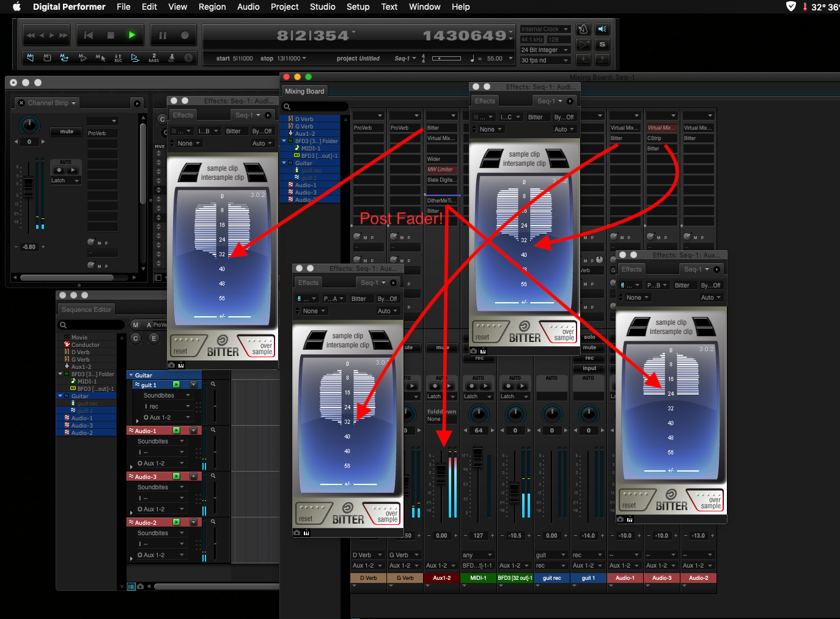Image resolution: width=840 pixels, height=619 pixels.
Task: Rewind to start with the skip-back button
Action: 89,35
